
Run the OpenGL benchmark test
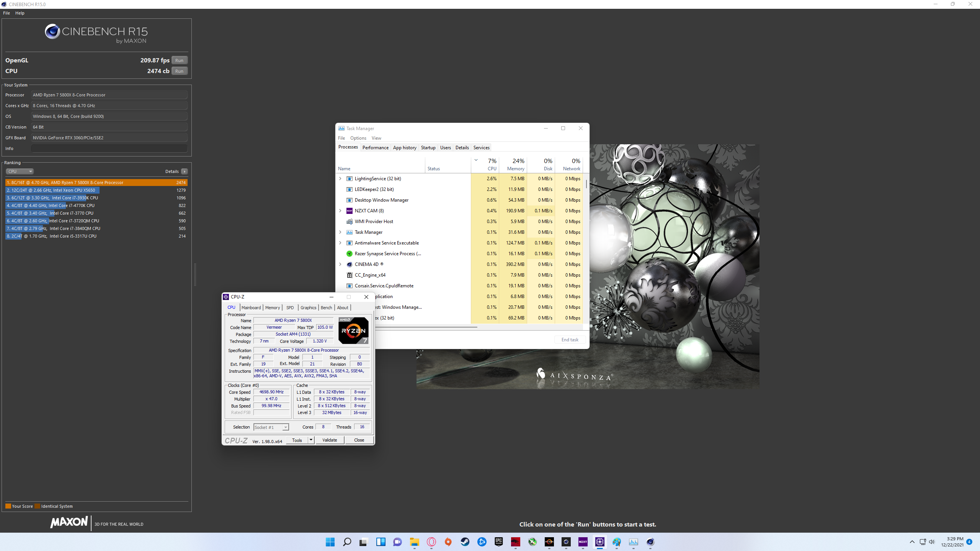(179, 60)
